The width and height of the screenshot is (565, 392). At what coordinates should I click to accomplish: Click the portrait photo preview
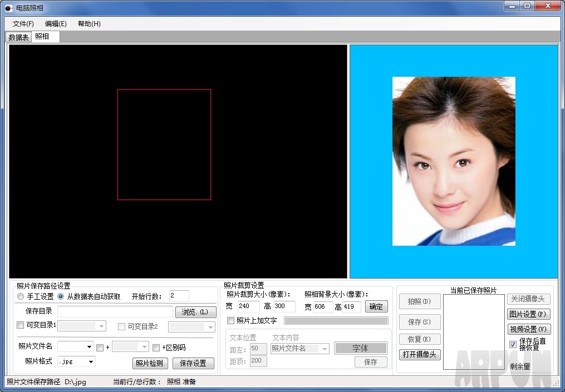point(454,161)
